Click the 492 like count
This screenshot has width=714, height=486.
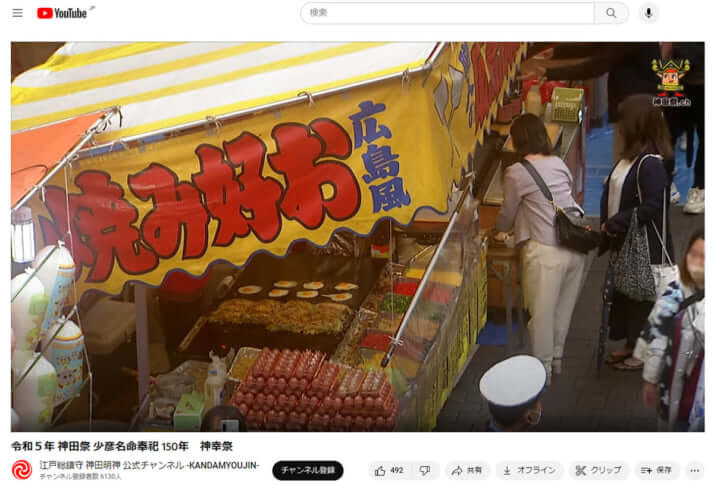[397, 470]
